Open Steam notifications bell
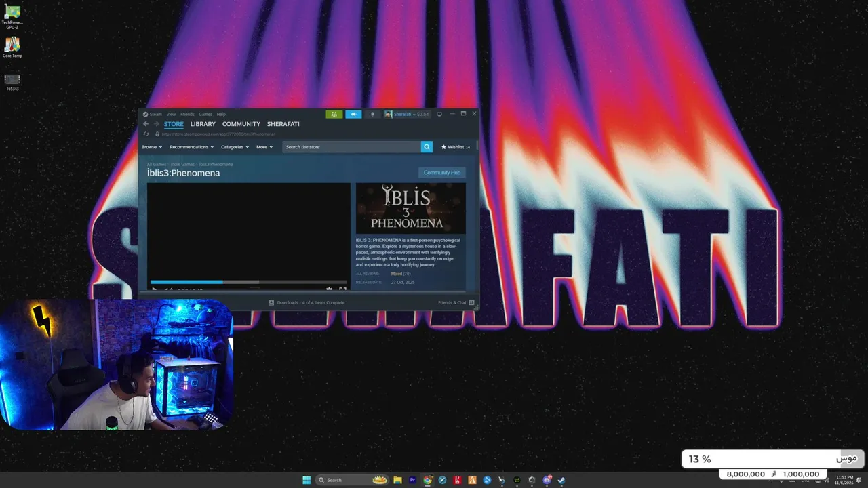 (x=372, y=114)
